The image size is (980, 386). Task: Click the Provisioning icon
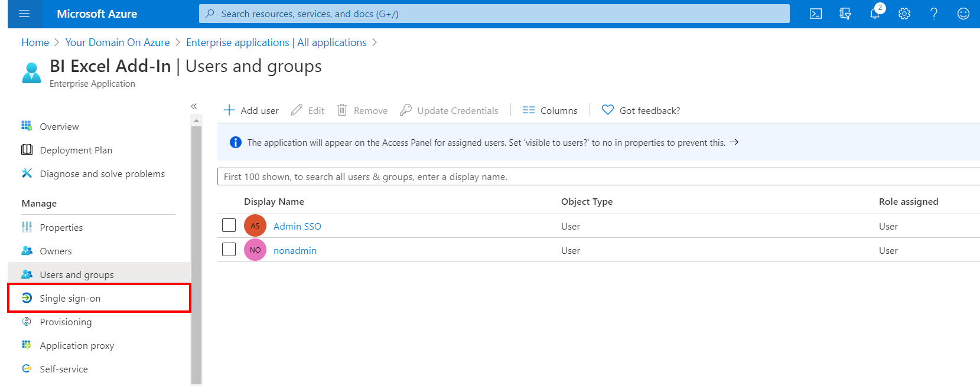point(27,321)
